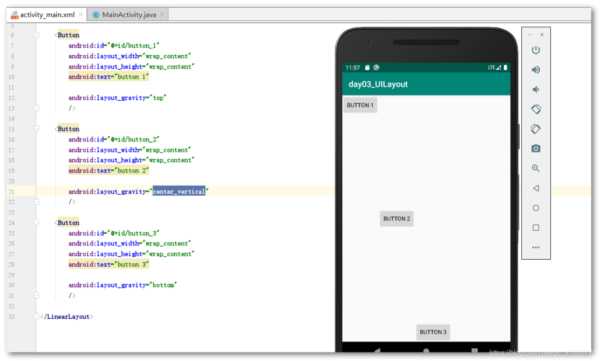Lower volume with the emulator volume down icon
The image size is (600, 361).
(536, 90)
